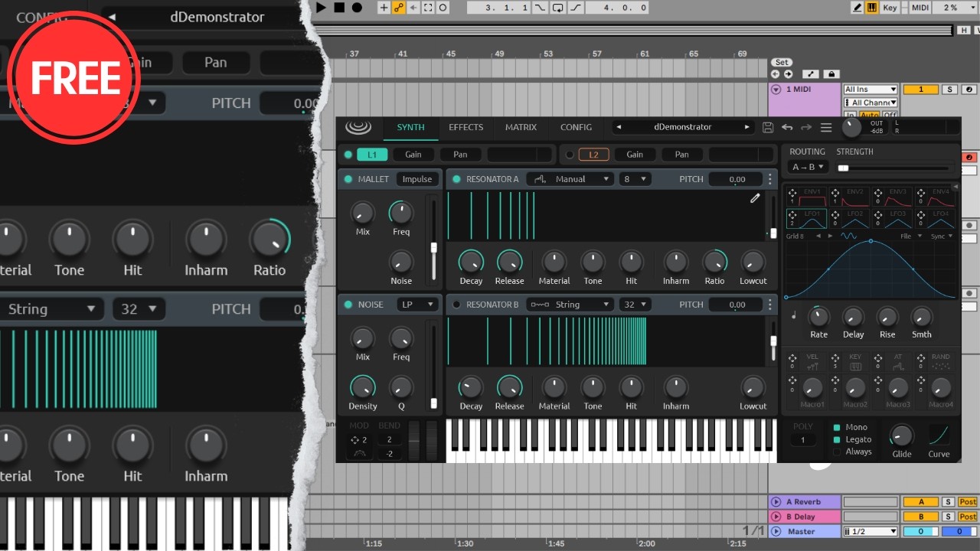Click the Noise level vertical slider
980x551 pixels.
tap(433, 367)
